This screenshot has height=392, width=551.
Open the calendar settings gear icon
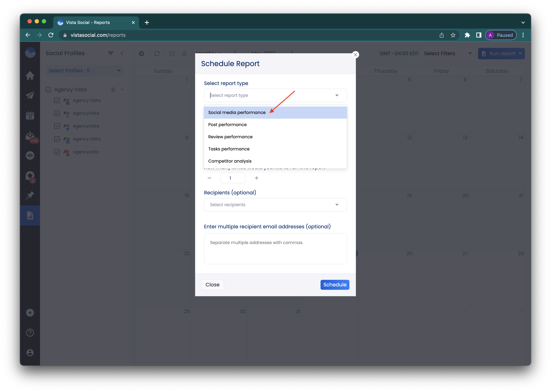[x=142, y=53]
